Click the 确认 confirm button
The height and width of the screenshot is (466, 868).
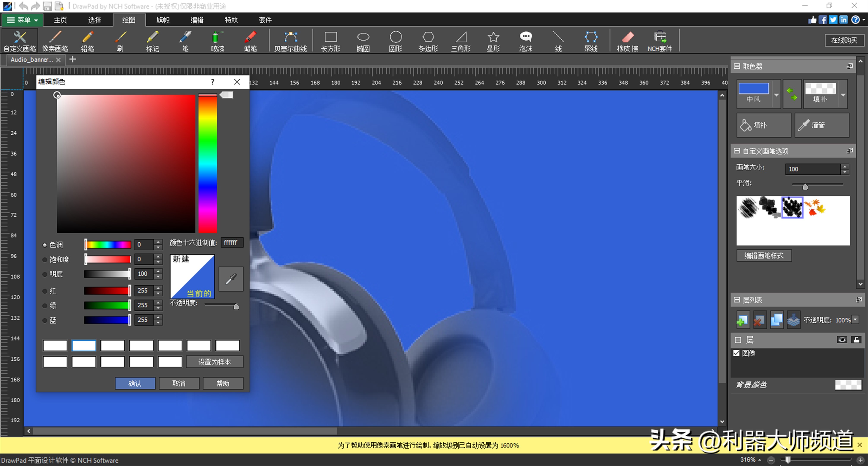(x=135, y=383)
